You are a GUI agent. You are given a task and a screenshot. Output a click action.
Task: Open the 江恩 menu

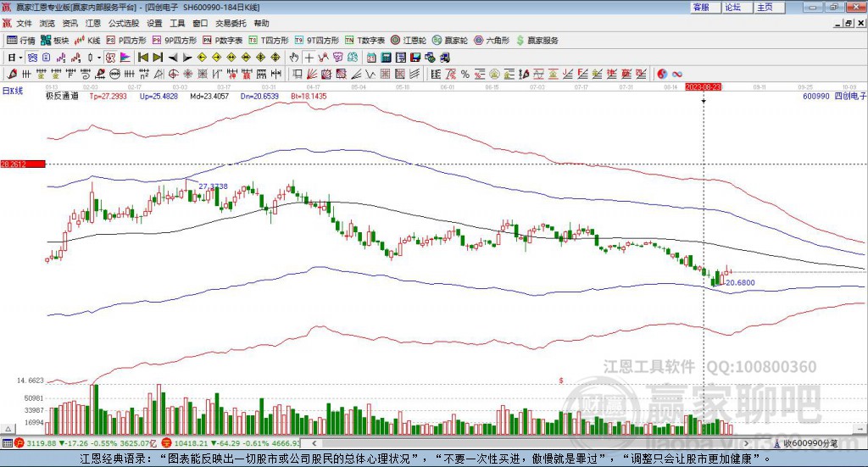(x=92, y=23)
